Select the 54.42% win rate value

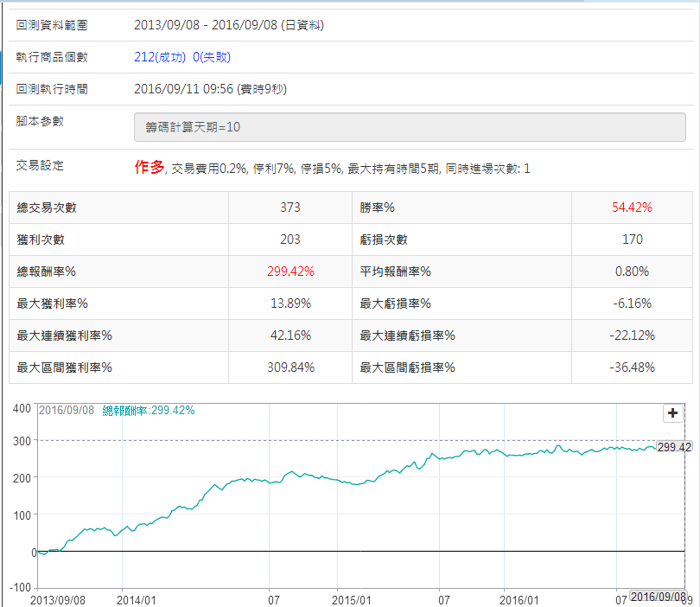coord(632,208)
